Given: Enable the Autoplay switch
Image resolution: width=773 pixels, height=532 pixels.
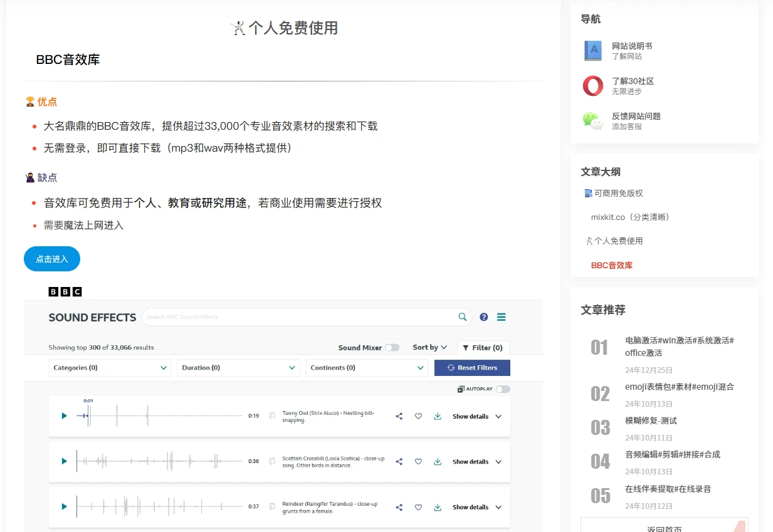Looking at the screenshot, I should tap(503, 389).
